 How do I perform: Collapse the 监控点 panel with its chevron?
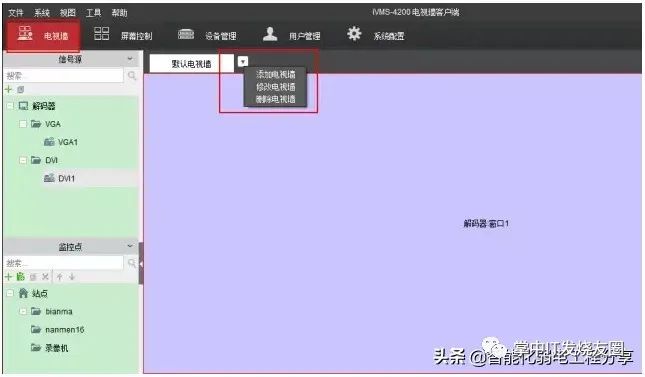pyautogui.click(x=130, y=246)
